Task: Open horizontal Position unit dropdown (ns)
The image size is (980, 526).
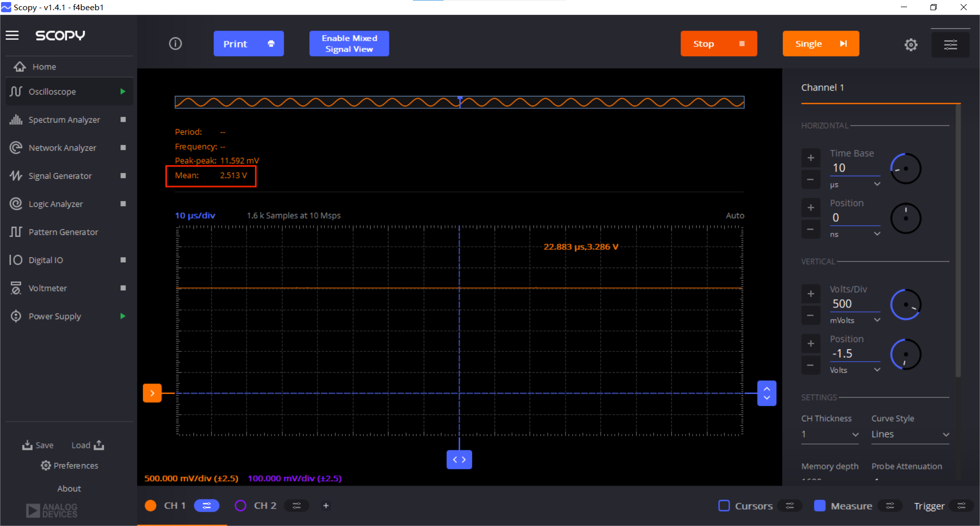Action: pos(855,234)
